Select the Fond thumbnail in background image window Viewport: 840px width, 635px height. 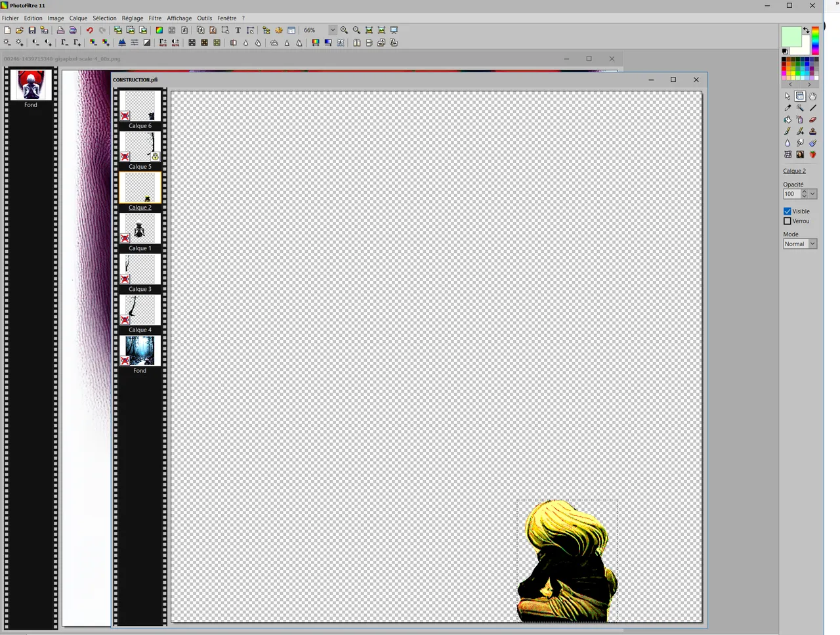(31, 85)
